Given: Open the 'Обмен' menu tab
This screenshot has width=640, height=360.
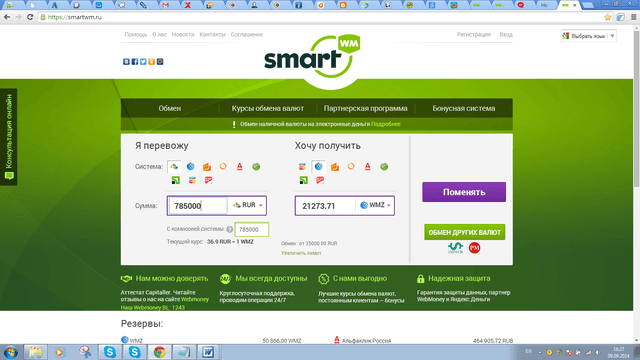Looking at the screenshot, I should coord(170,108).
